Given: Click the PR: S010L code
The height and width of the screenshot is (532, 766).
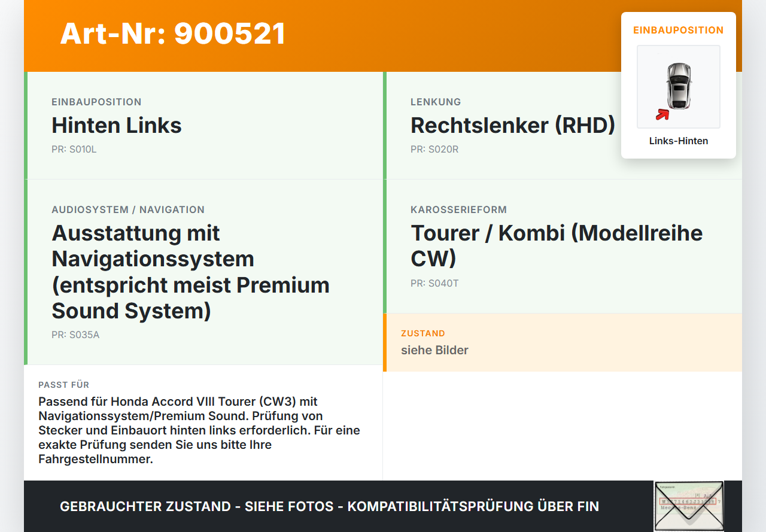Looking at the screenshot, I should [x=74, y=149].
